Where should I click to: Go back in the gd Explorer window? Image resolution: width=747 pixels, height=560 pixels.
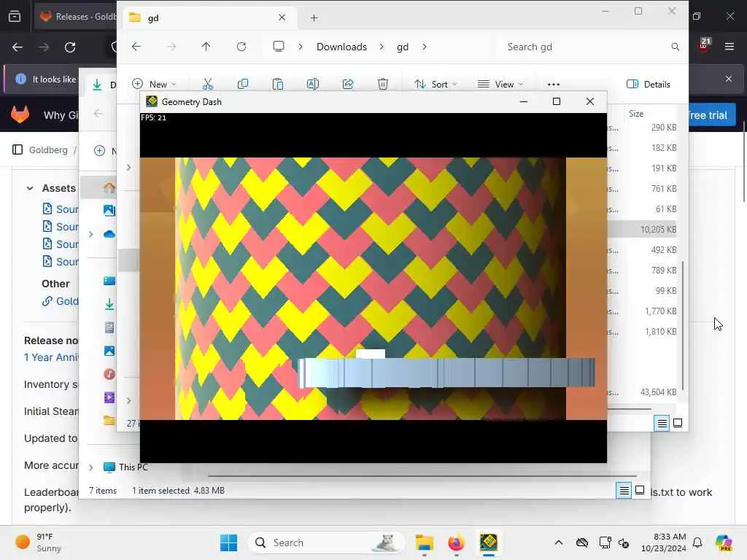point(136,47)
